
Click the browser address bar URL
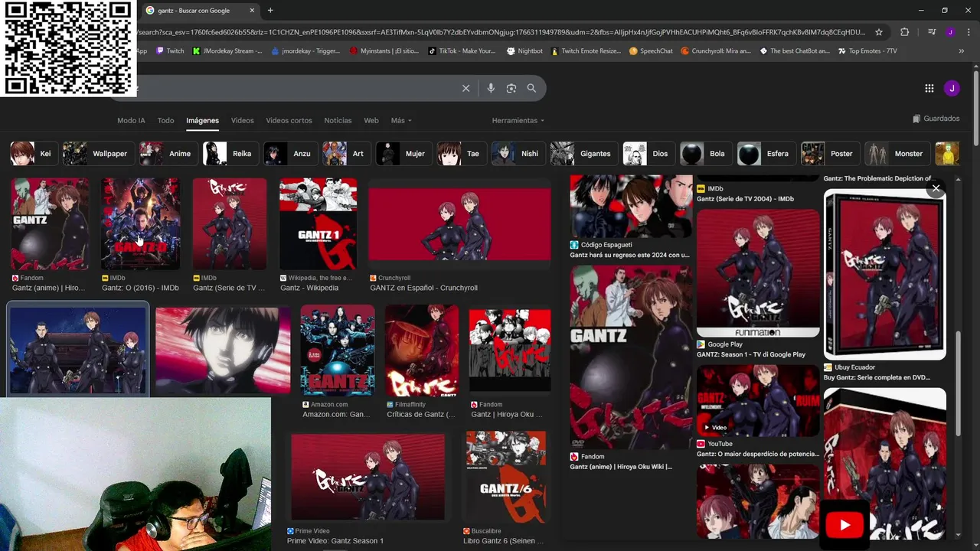(x=501, y=32)
